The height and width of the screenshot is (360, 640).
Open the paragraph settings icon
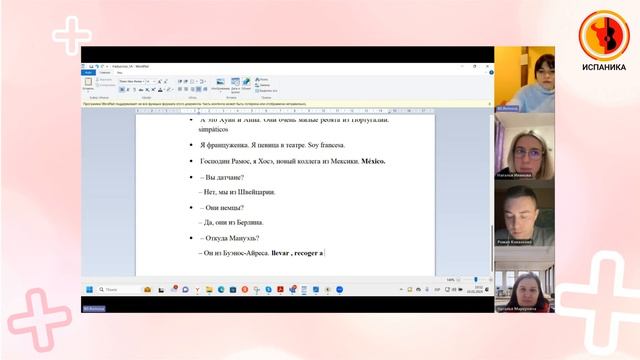[x=205, y=89]
